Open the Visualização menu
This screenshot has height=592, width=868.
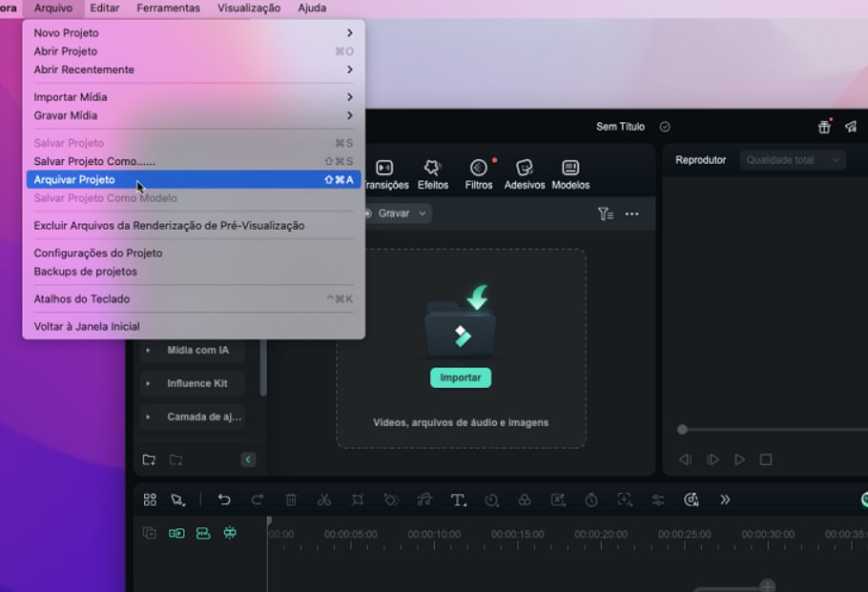249,8
